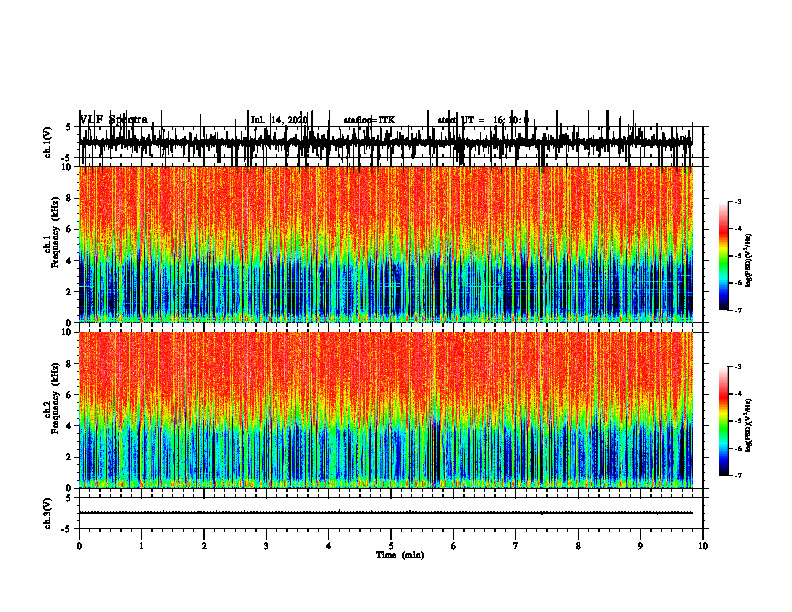Click the ch.1 colorbar "log(PSD)" label
Image resolution: width=792 pixels, height=612 pixels.
(x=749, y=261)
